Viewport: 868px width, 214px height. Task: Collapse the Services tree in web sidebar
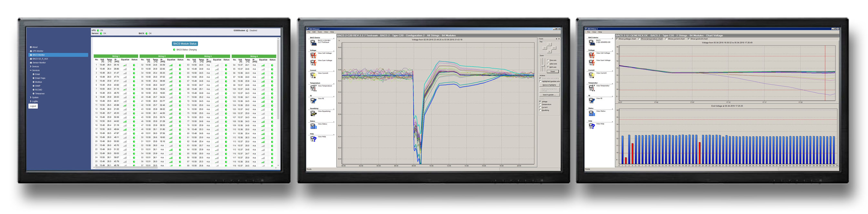(31, 70)
